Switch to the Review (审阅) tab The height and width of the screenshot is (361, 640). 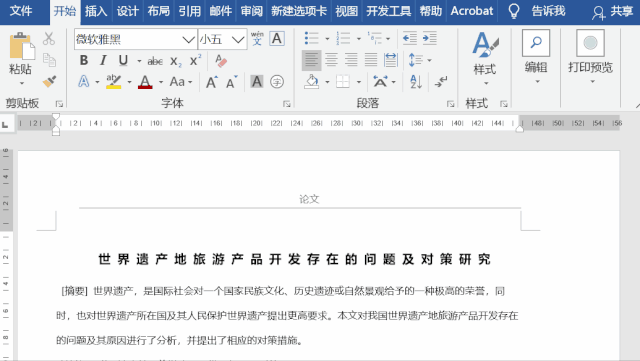251,11
